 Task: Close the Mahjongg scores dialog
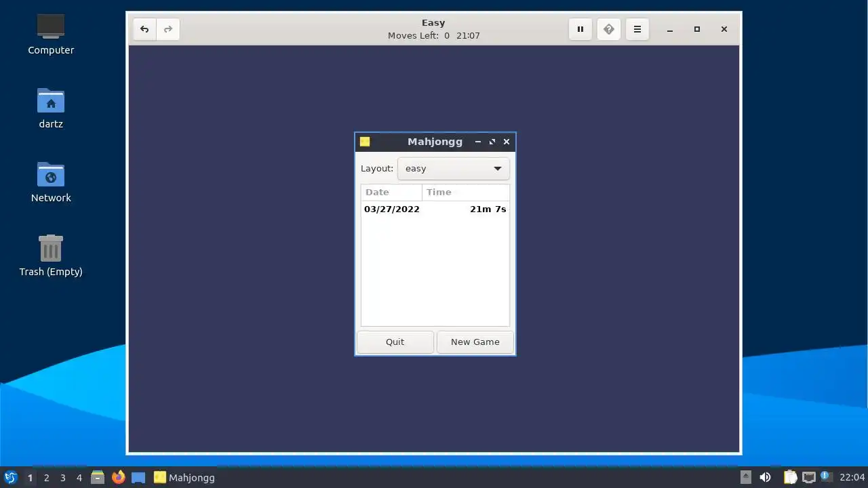point(507,142)
